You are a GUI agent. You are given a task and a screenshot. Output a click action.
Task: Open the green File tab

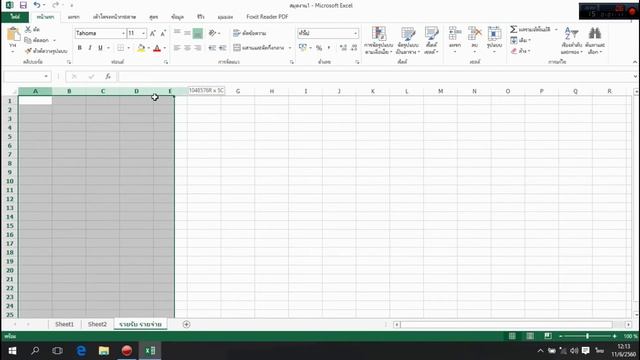[x=15, y=17]
